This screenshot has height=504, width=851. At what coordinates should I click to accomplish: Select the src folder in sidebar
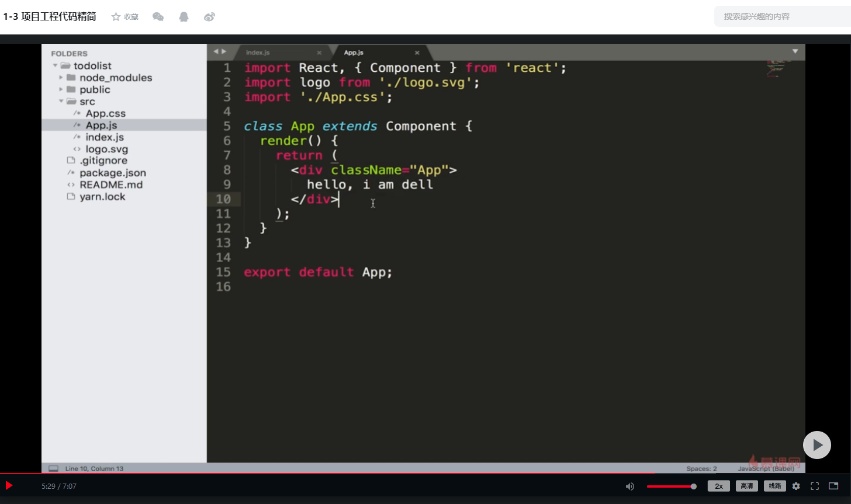coord(87,102)
